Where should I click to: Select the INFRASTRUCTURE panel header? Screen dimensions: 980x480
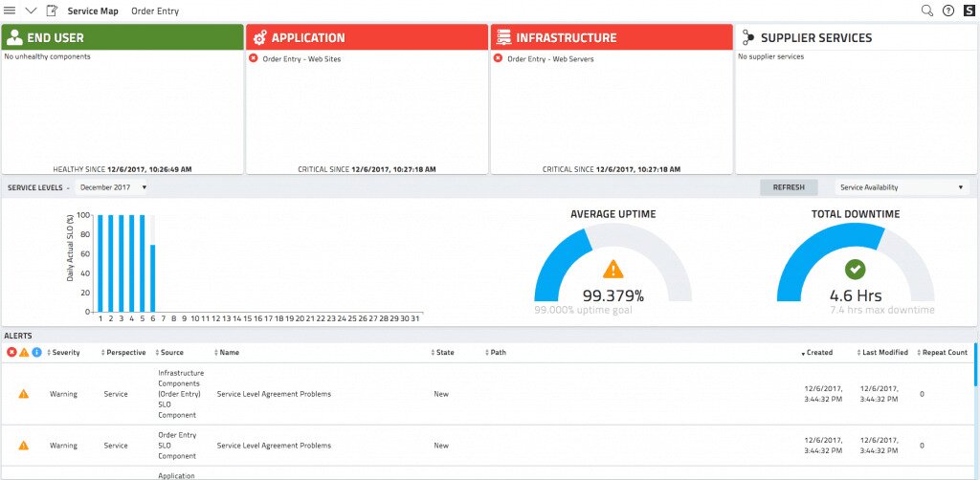pos(612,37)
